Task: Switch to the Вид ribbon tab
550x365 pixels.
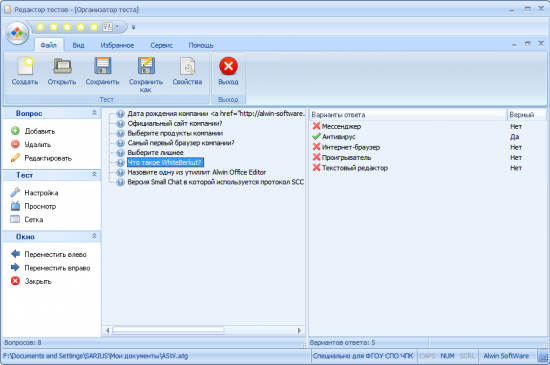Action: pyautogui.click(x=78, y=45)
